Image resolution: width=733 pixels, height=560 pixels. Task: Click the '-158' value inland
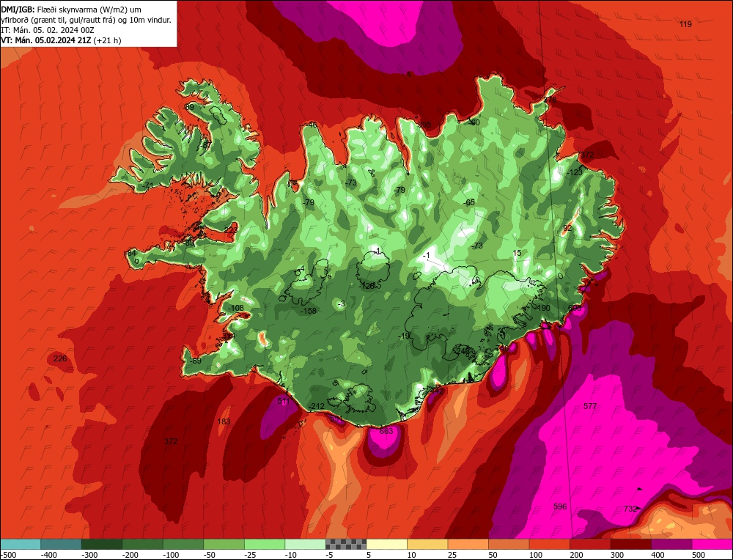[x=308, y=311]
